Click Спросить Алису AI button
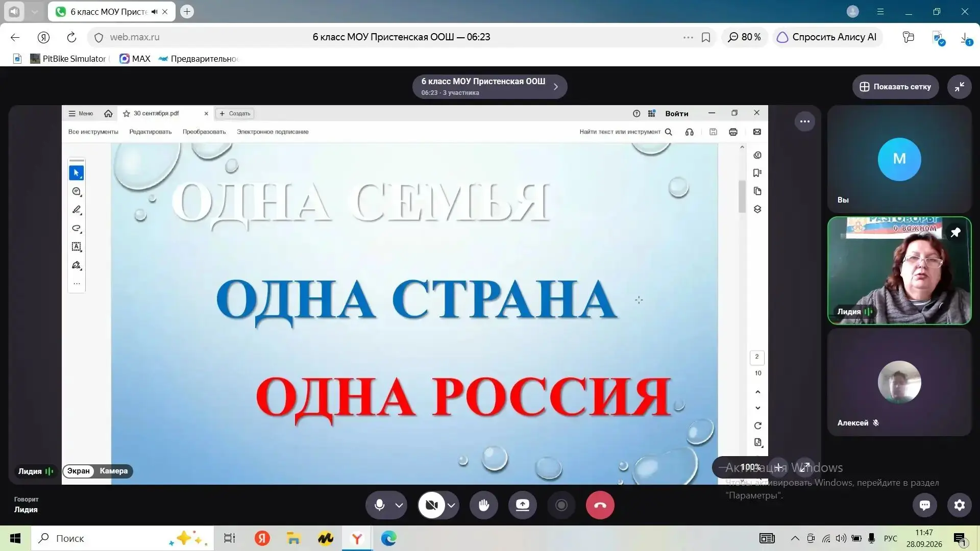 tap(827, 37)
